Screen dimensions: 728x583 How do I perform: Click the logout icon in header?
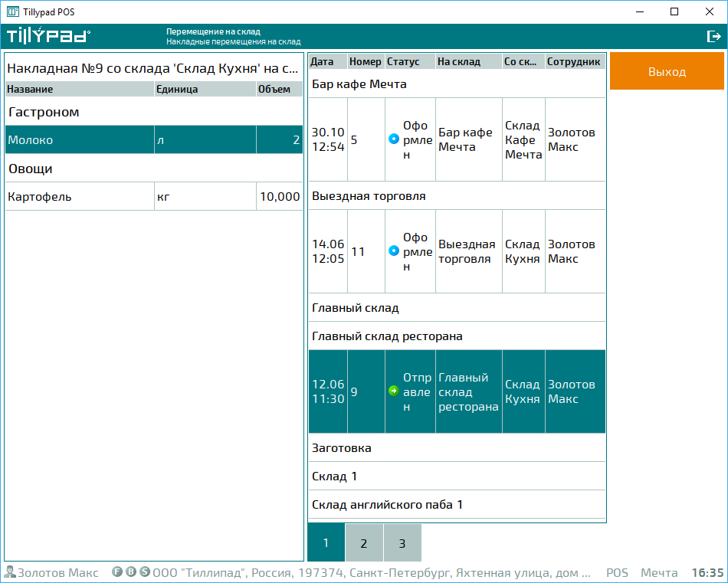point(713,36)
